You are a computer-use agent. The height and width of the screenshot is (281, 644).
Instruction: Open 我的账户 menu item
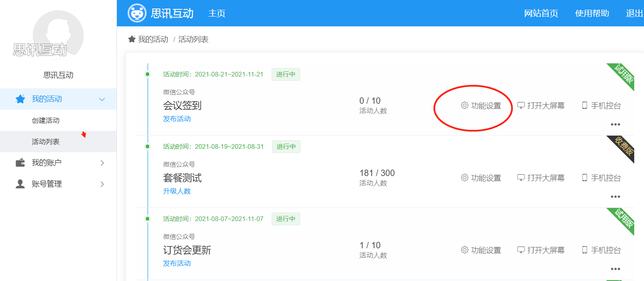tap(58, 163)
